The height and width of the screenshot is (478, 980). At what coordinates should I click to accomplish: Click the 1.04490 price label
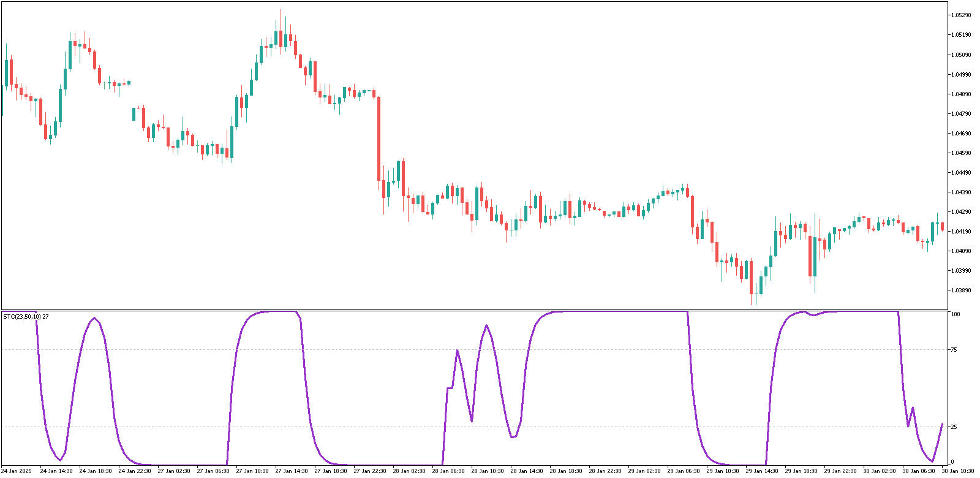coord(962,173)
